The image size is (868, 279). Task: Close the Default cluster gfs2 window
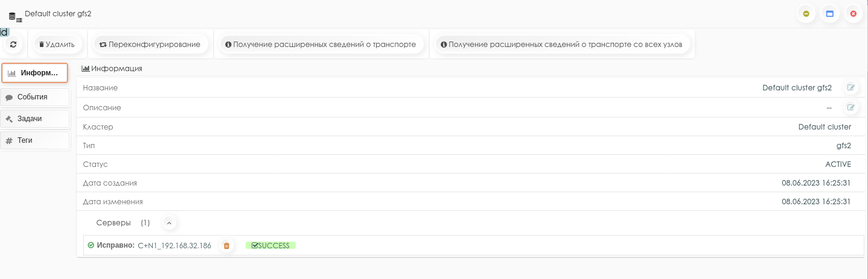pos(853,13)
